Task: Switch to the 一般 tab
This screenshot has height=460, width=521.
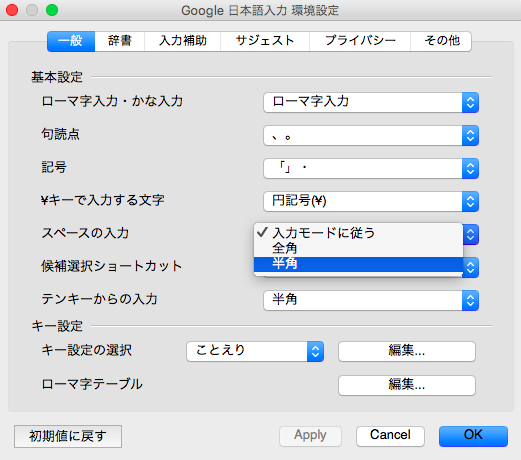Action: coord(71,41)
